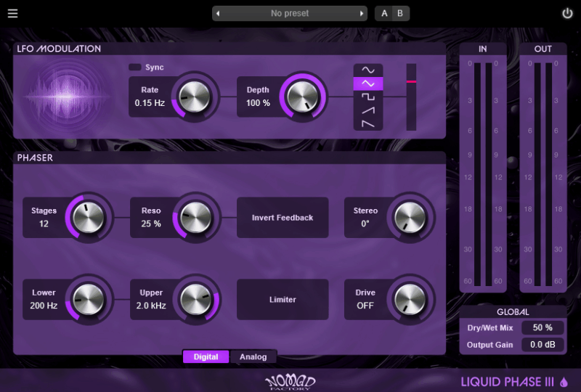
Task: Click the GLOBAL section header
Action: [x=513, y=312]
